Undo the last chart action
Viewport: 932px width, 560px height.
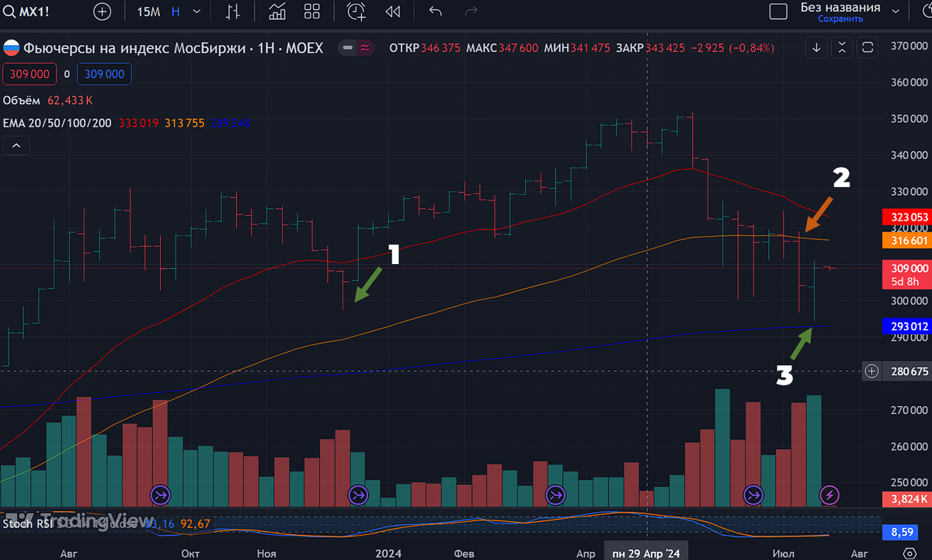tap(436, 12)
